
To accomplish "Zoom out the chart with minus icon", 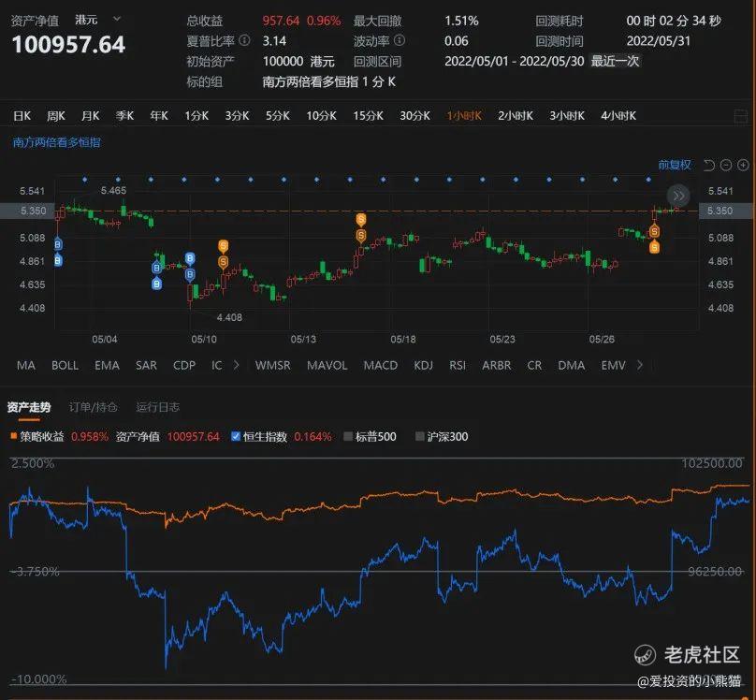I will [x=726, y=166].
